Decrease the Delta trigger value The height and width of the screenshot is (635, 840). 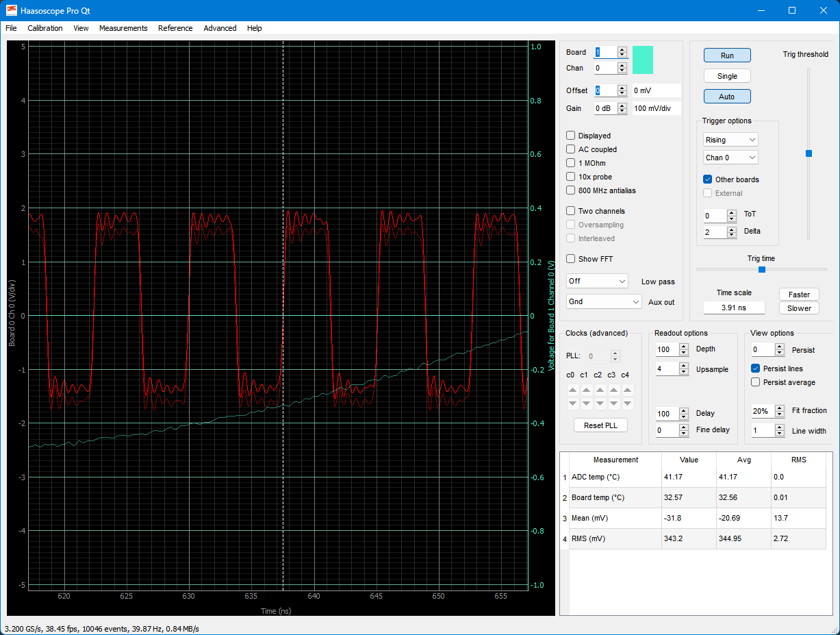point(731,235)
